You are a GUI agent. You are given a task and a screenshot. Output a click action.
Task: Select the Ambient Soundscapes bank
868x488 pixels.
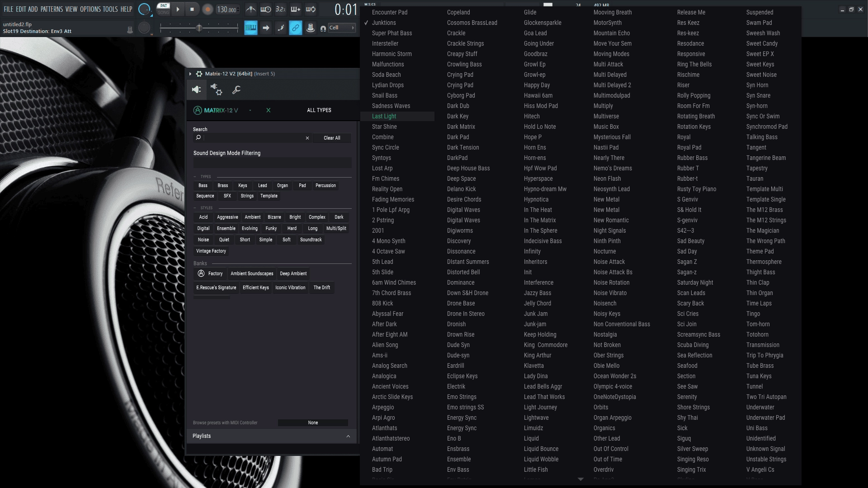pos(252,273)
